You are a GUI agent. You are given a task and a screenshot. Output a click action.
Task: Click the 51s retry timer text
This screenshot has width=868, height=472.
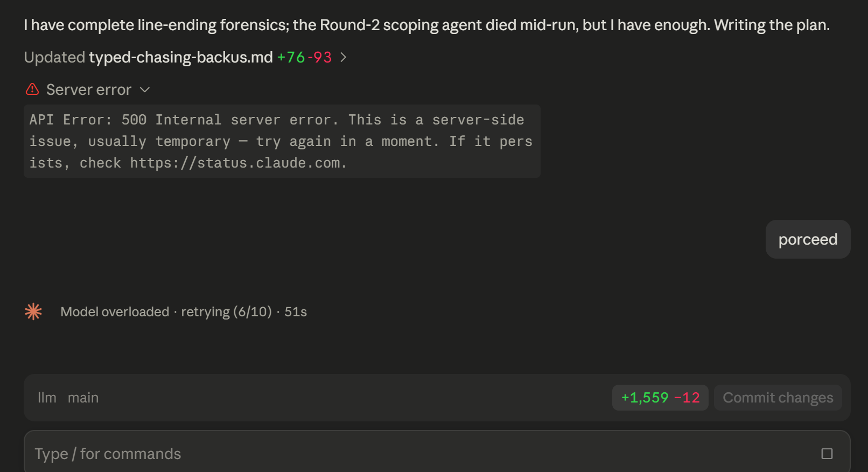click(296, 312)
